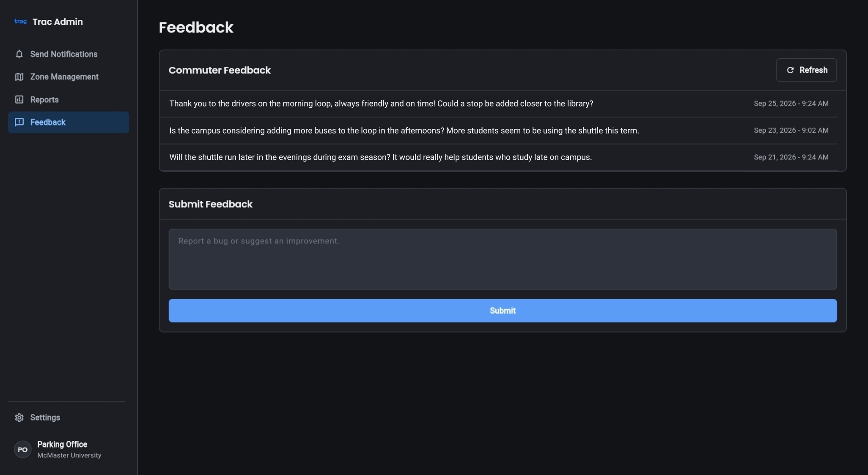Open Settings in the sidebar
This screenshot has width=868, height=475.
69,418
